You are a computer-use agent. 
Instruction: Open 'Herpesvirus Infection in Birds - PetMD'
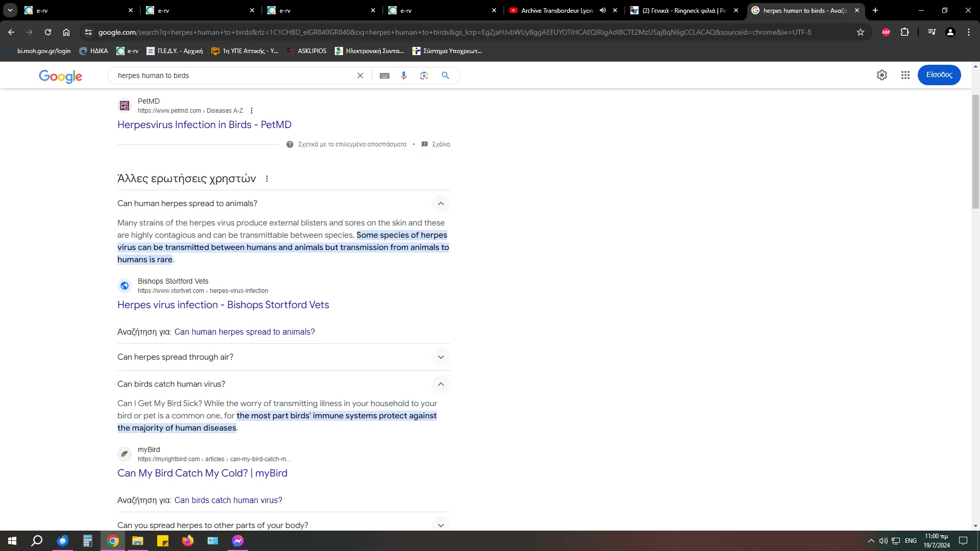click(204, 125)
